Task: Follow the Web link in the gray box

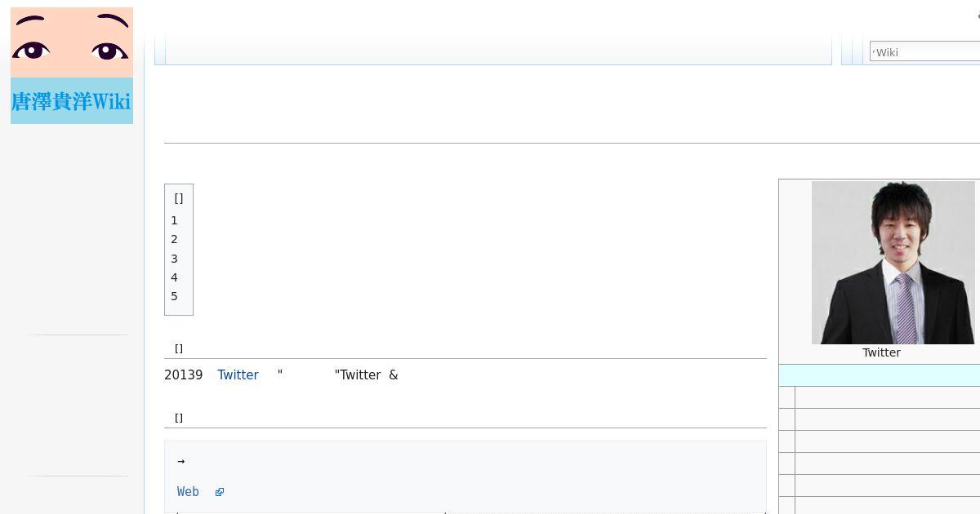Action: pyautogui.click(x=188, y=491)
